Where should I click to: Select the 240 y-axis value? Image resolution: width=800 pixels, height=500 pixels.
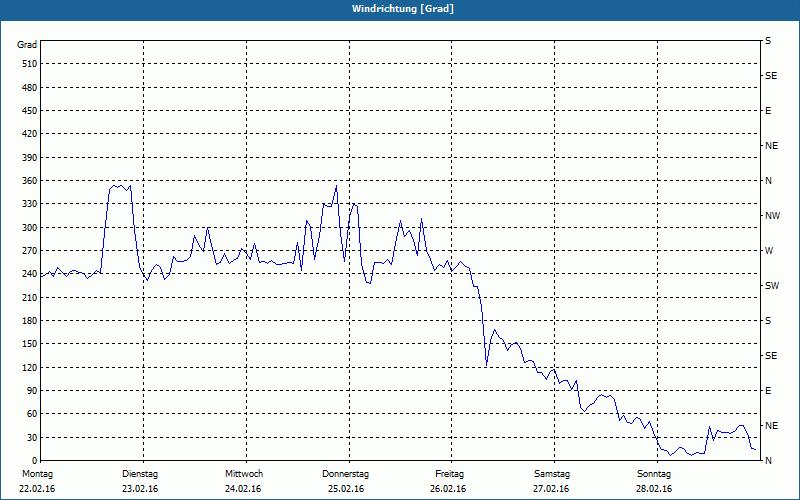pyautogui.click(x=30, y=274)
